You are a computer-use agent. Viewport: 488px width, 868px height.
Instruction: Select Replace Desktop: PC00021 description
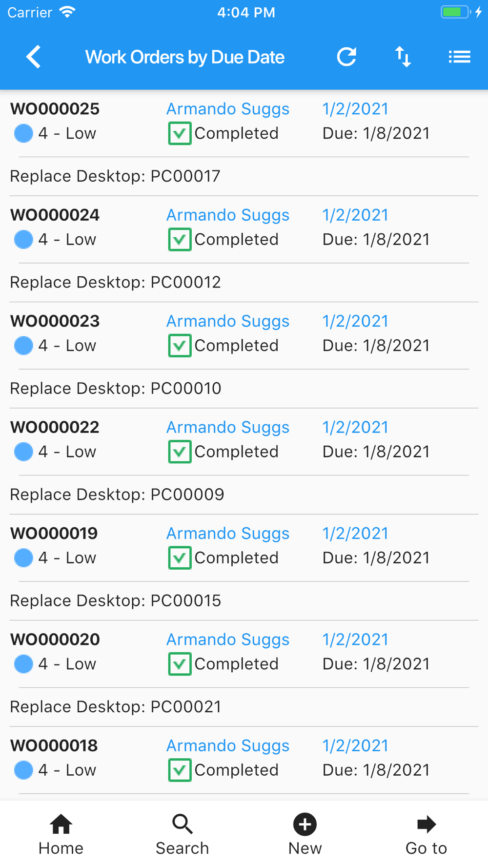coord(116,707)
